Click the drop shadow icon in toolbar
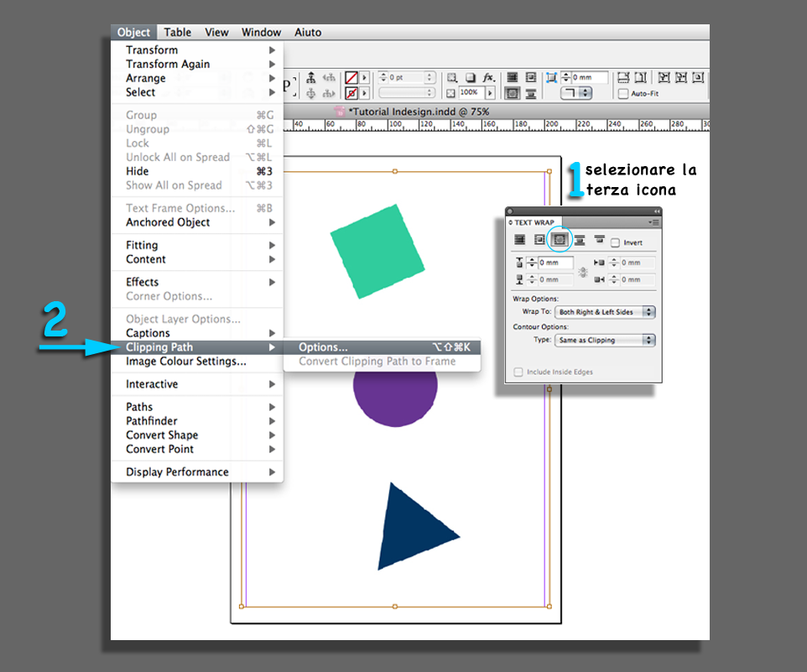The image size is (807, 672). (x=469, y=77)
